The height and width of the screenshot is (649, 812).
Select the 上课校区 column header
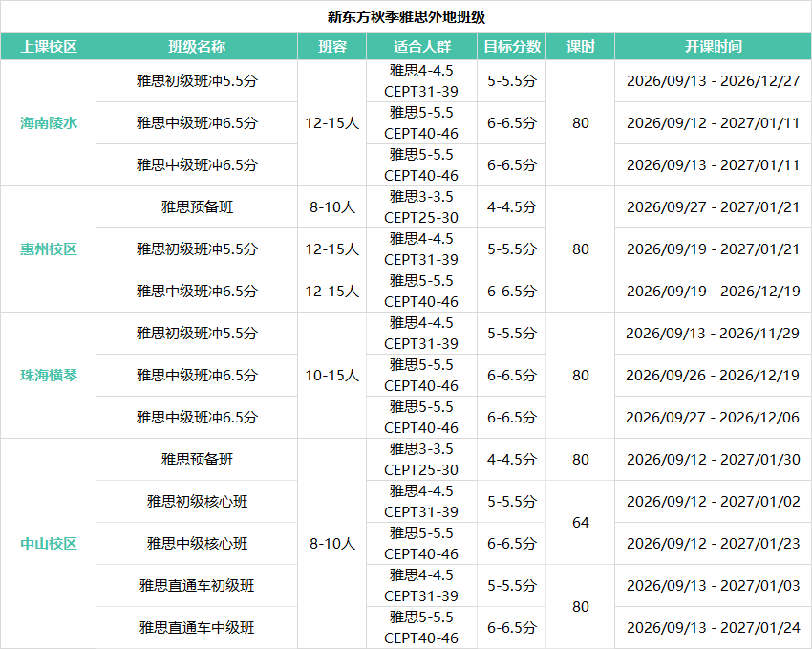pos(48,47)
